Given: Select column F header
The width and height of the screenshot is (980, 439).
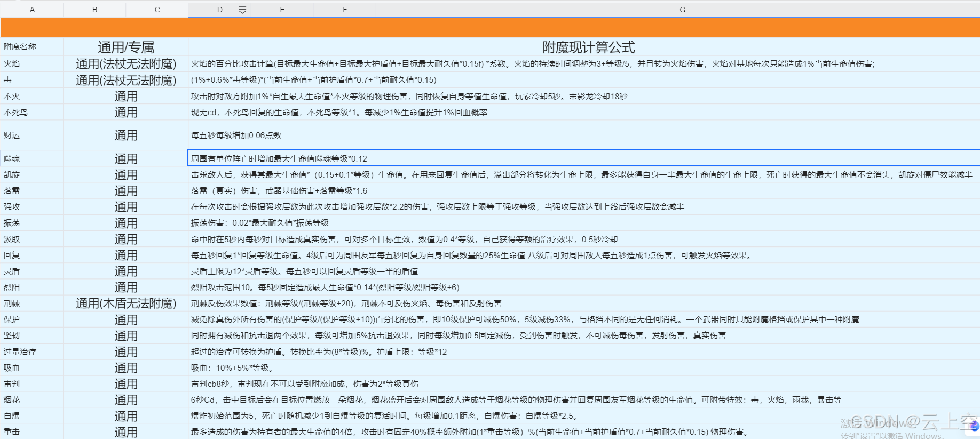Looking at the screenshot, I should click(x=344, y=10).
